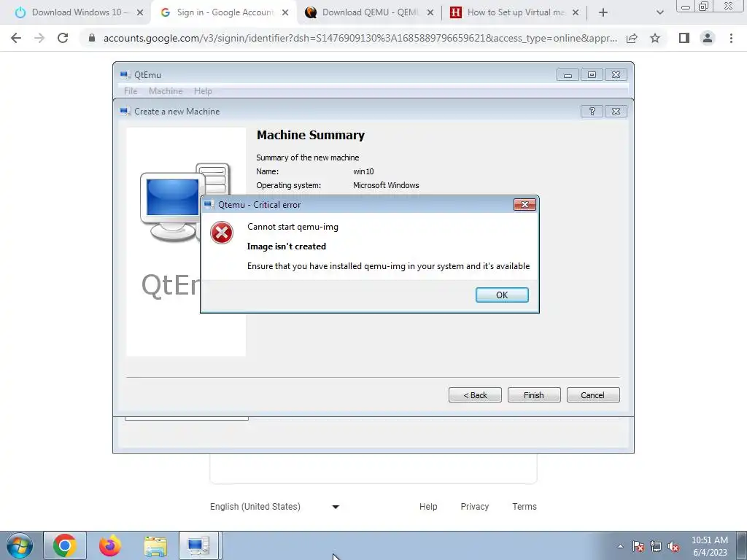Open Windows Explorer from the taskbar
The height and width of the screenshot is (560, 747).
tap(155, 545)
